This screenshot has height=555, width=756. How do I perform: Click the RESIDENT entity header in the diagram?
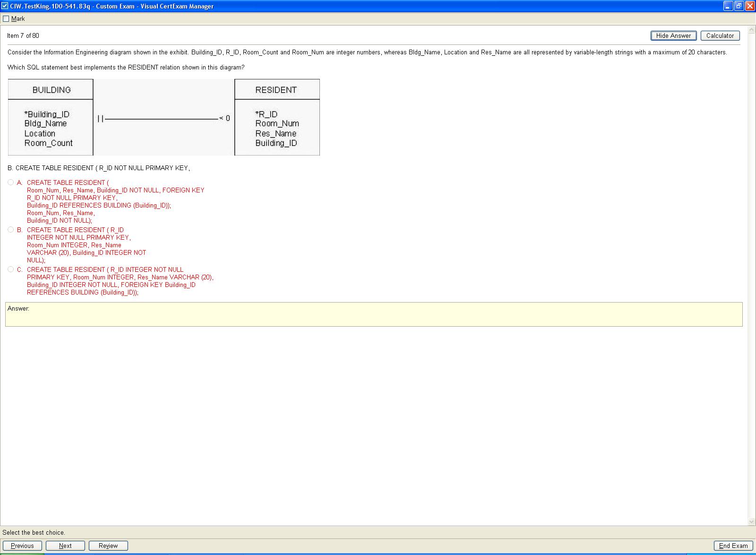(276, 90)
